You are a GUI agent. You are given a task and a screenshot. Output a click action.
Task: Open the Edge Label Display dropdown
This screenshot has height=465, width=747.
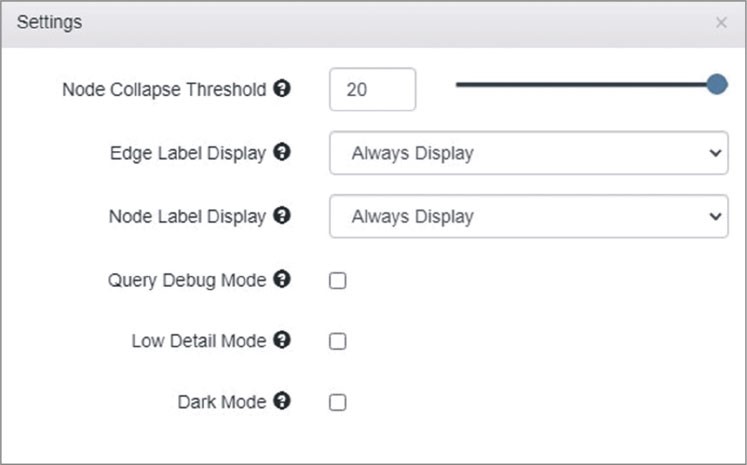click(528, 153)
